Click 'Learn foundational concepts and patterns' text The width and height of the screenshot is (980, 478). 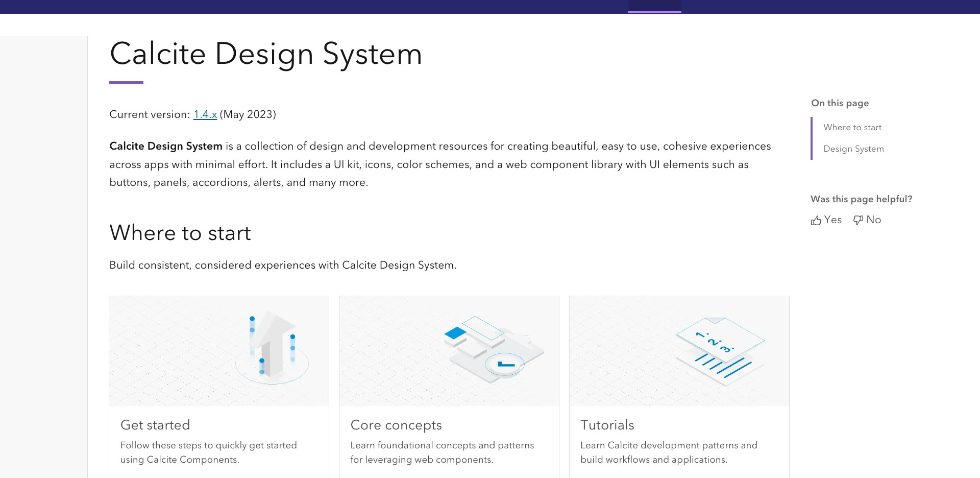coord(442,445)
